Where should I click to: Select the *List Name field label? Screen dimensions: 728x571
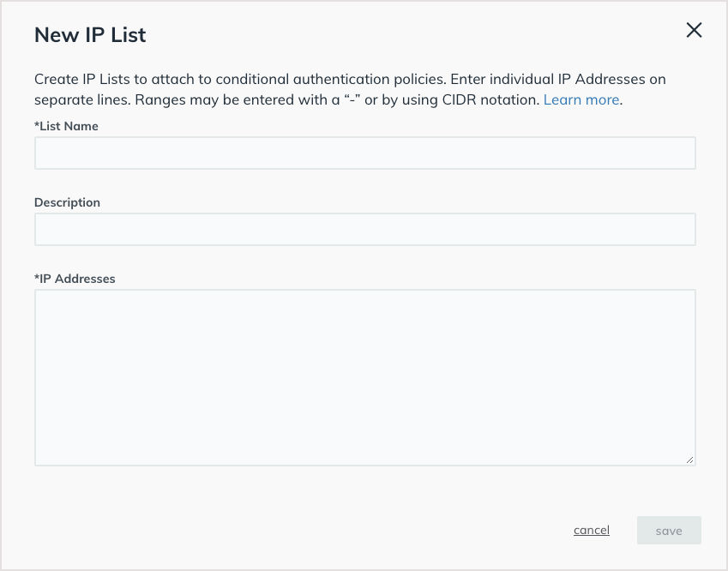click(x=68, y=126)
